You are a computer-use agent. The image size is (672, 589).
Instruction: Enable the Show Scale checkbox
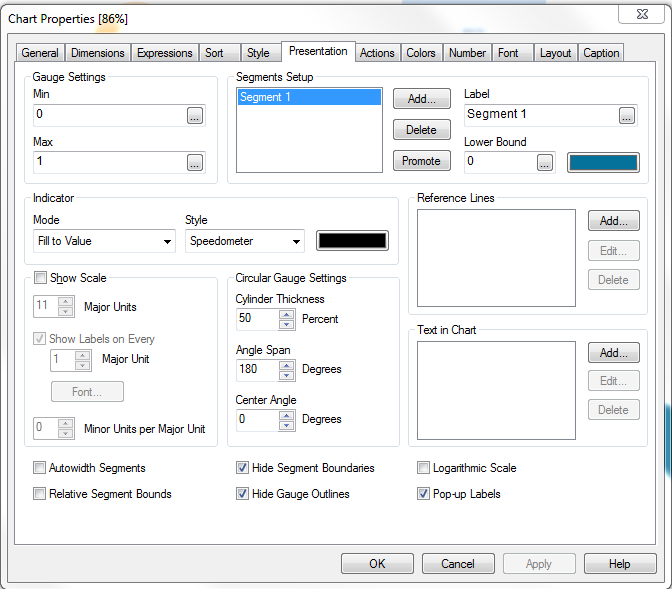click(x=40, y=278)
